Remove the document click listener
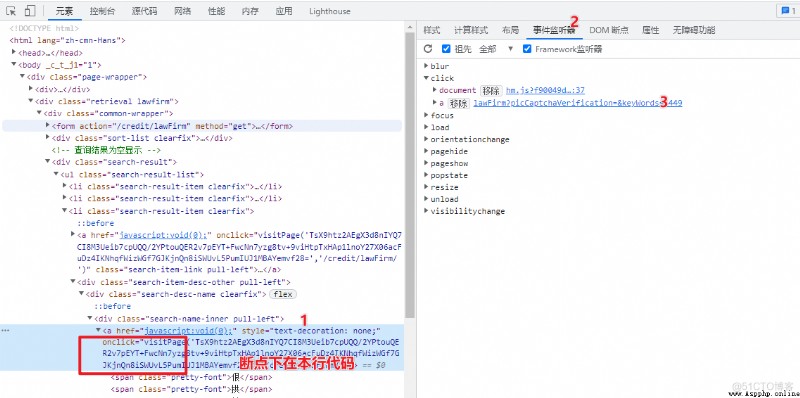The image size is (800, 398). tap(491, 90)
